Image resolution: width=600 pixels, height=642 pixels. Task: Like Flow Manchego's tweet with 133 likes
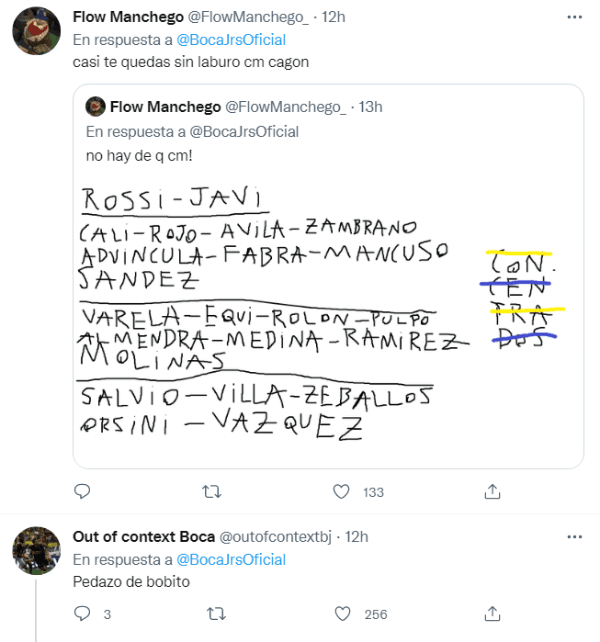(341, 492)
